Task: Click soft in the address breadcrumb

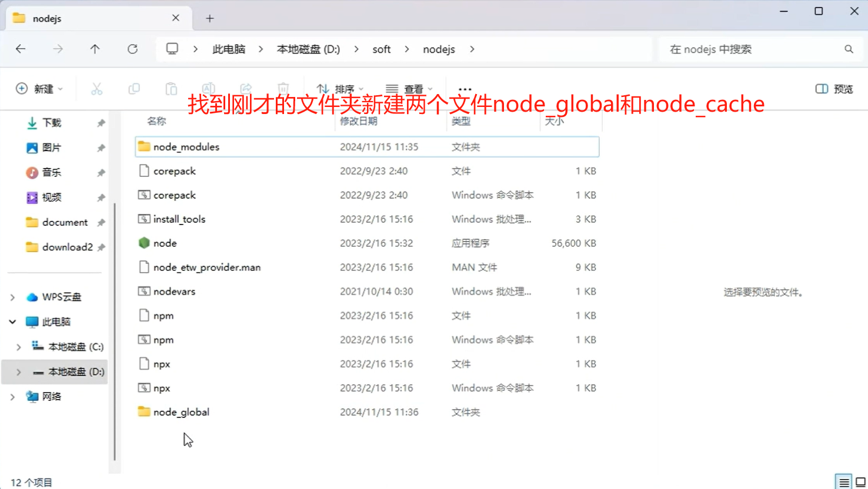Action: [382, 49]
